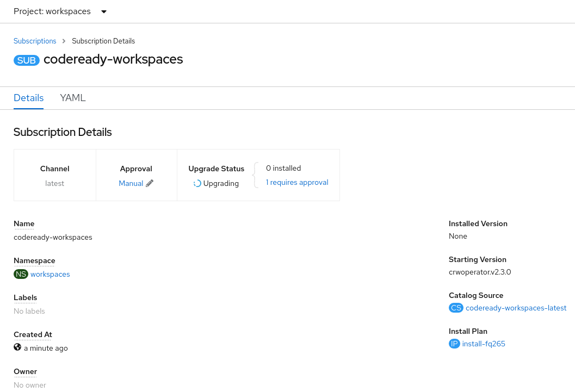Click the IP install plan badge

click(454, 344)
